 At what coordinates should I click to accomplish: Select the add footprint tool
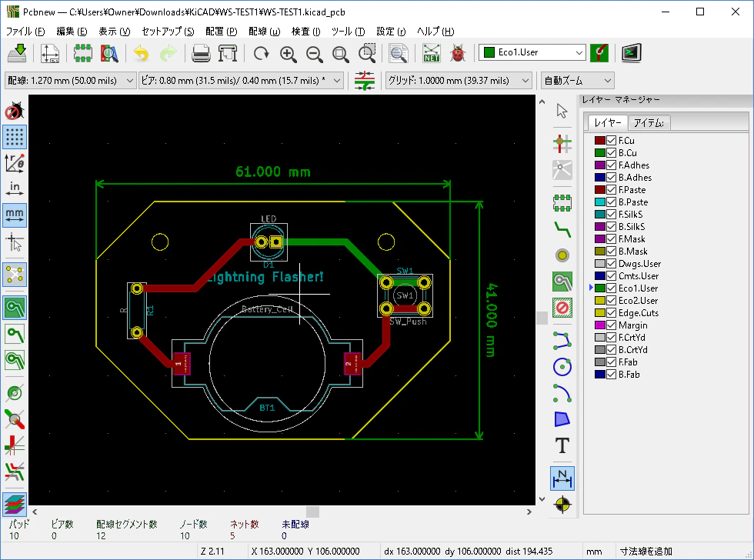[562, 203]
